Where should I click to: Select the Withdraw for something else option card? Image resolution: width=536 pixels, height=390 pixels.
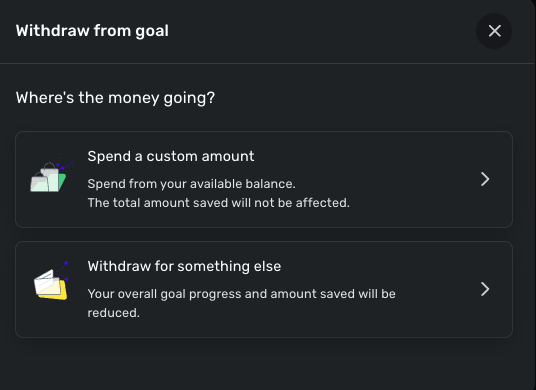pos(264,290)
